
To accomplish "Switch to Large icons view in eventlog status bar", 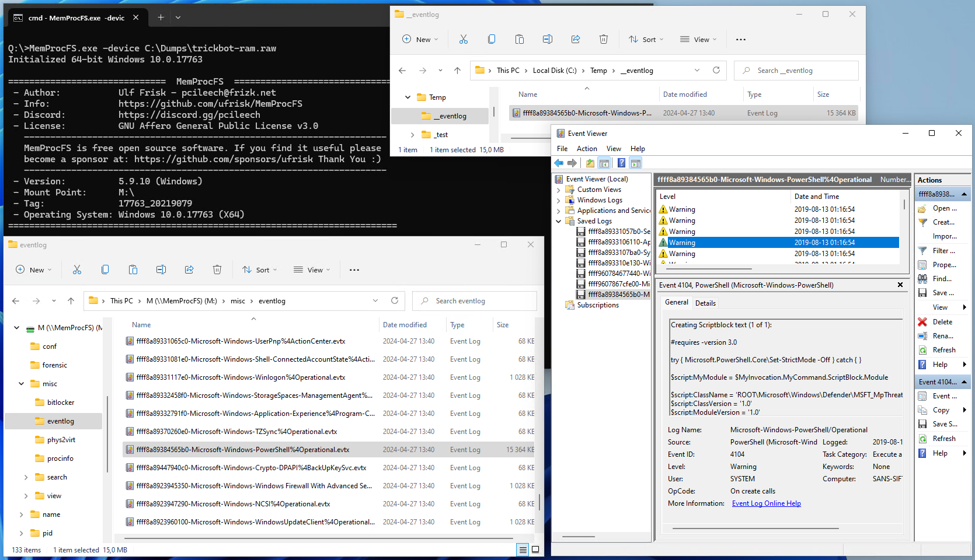I will point(535,549).
